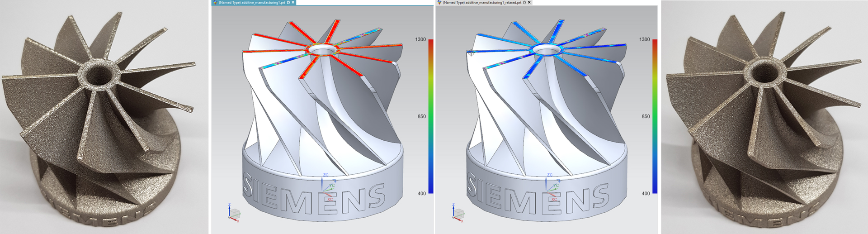Click the part file icon on the relaxed.prt tab

pos(439,3)
